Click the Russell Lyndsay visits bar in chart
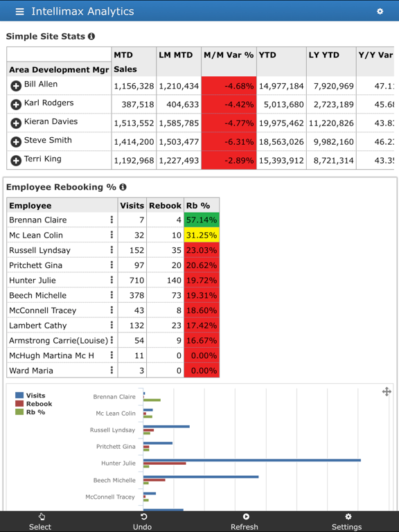 166,427
